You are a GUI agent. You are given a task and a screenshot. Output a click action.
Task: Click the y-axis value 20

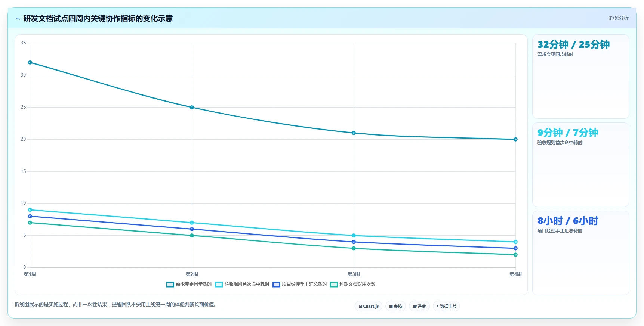click(x=23, y=139)
